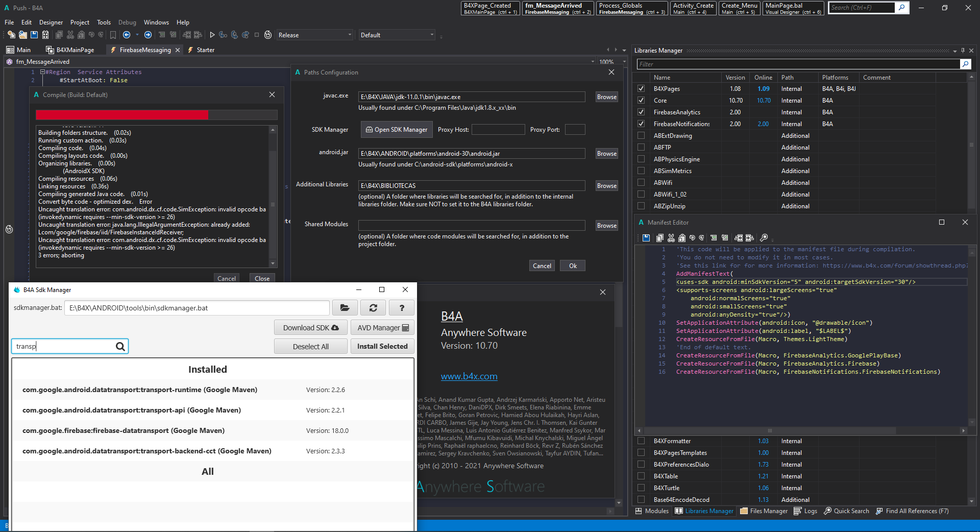Open the Release build mode dropdown
980x532 pixels.
314,35
